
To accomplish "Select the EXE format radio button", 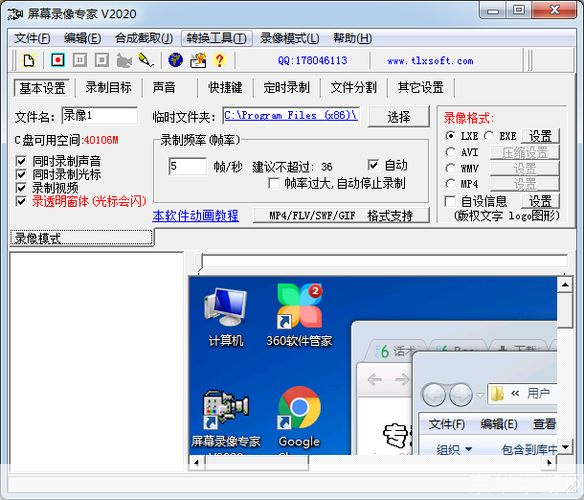I will pos(489,136).
